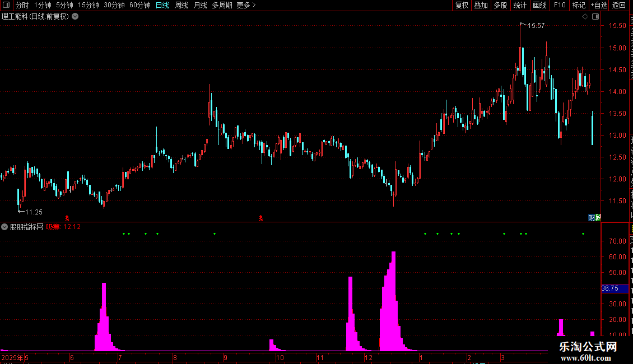633x364 pixels.
Task: Click the 理工能科(日线.前复权) chart title
Action: coord(35,17)
